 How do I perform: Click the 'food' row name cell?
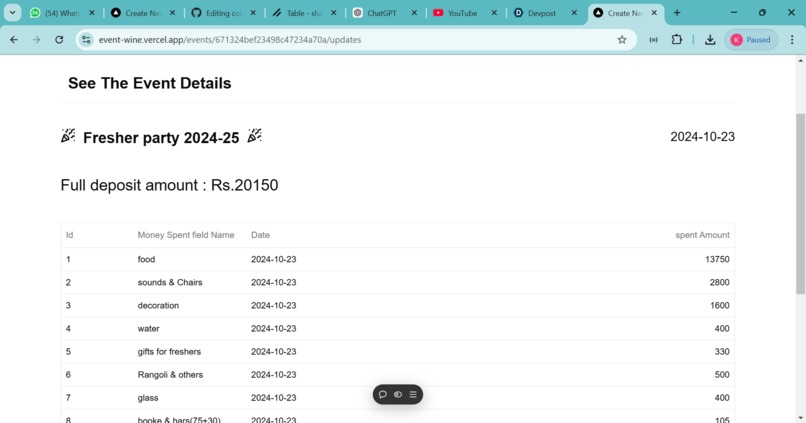[x=146, y=259]
